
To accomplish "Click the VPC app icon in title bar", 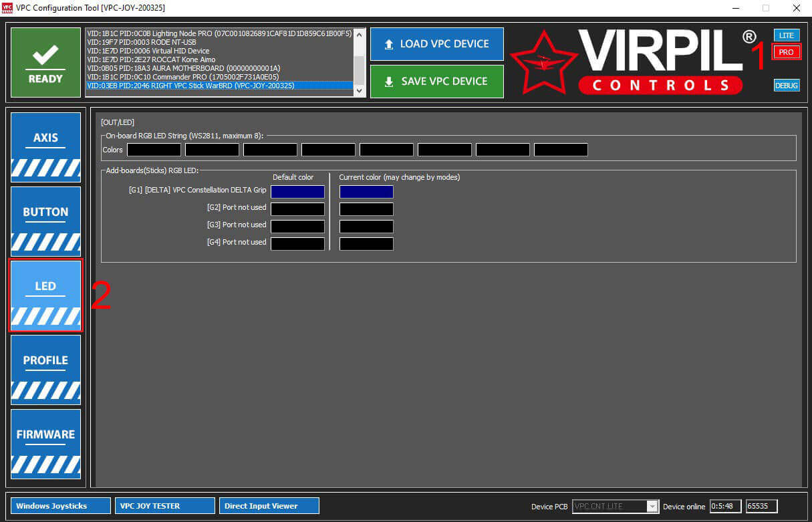I will pos(8,8).
